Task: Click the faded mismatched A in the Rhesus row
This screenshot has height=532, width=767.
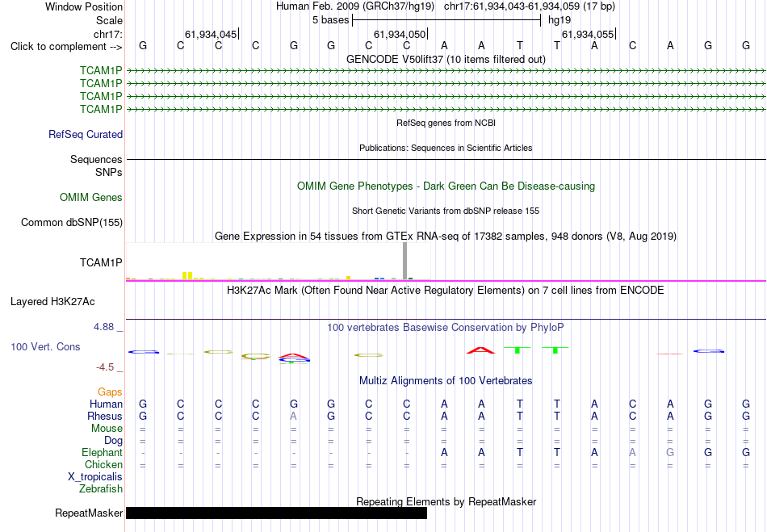Action: click(x=294, y=416)
